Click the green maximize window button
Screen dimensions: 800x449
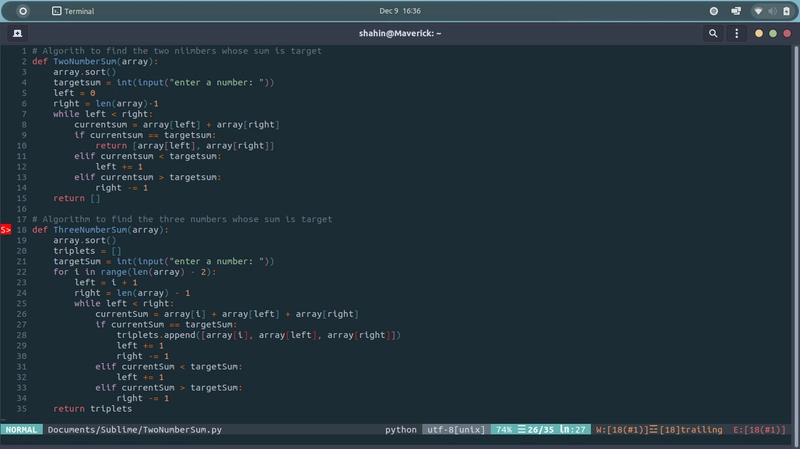coord(772,33)
